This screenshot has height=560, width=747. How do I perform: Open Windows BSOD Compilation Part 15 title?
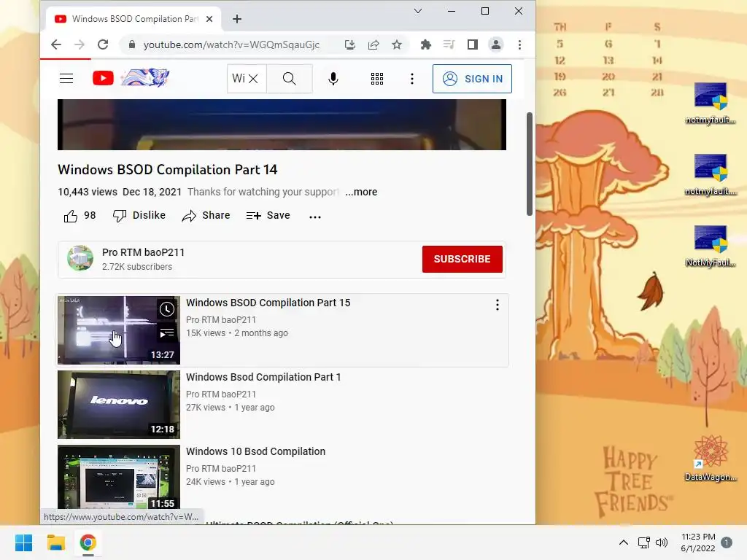coord(268,303)
